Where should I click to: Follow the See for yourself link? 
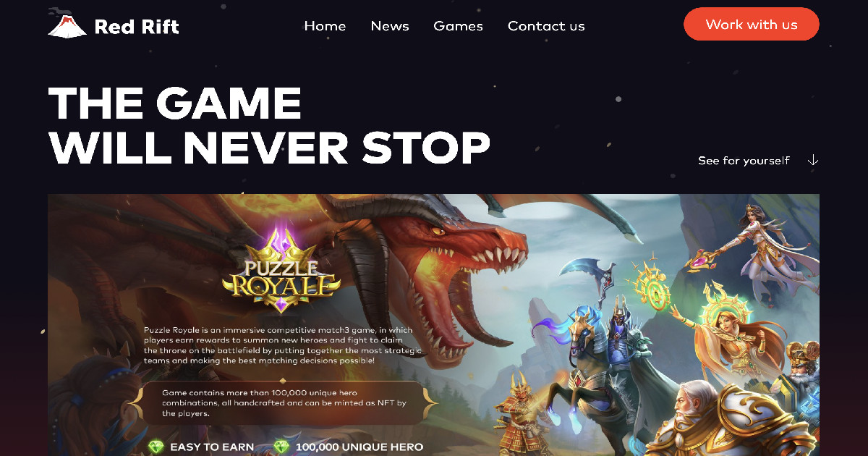click(x=744, y=161)
